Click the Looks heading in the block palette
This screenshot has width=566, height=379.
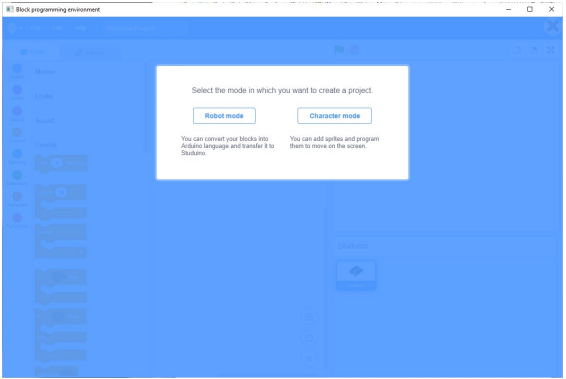[x=44, y=96]
